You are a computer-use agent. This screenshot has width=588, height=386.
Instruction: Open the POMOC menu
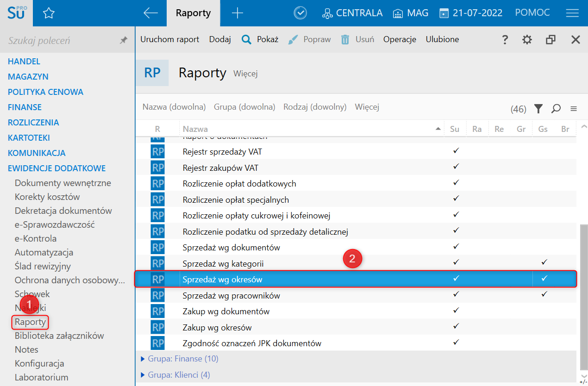(532, 13)
